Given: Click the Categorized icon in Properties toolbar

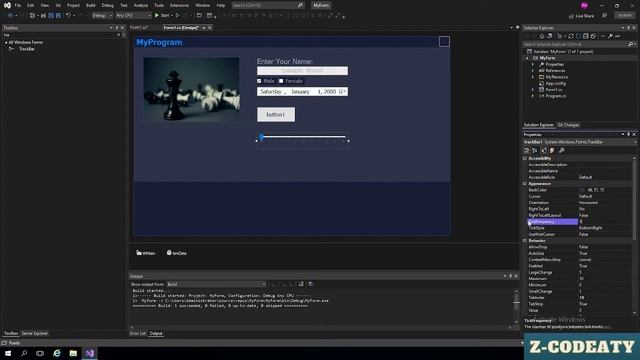Looking at the screenshot, I should (x=527, y=151).
